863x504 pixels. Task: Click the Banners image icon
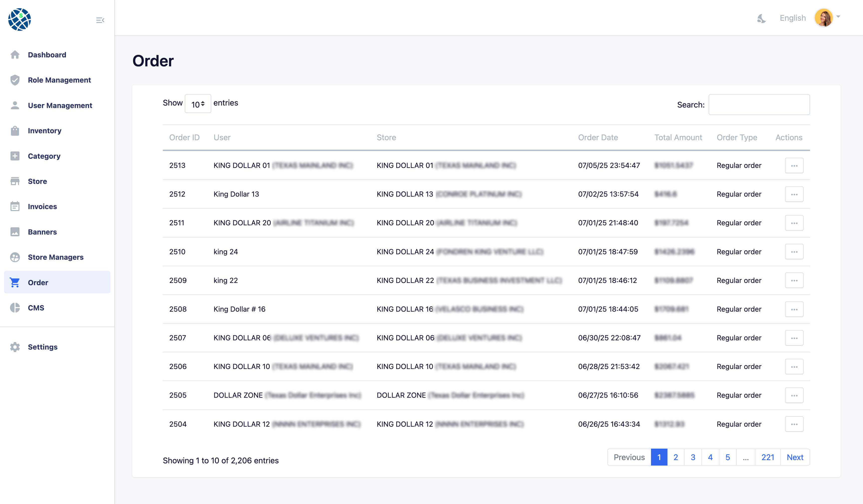click(15, 232)
